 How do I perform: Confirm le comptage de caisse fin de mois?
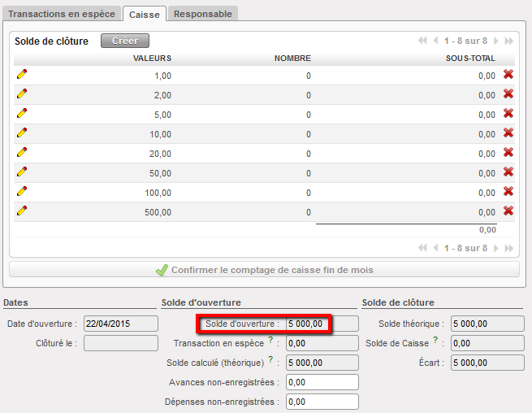(264, 270)
